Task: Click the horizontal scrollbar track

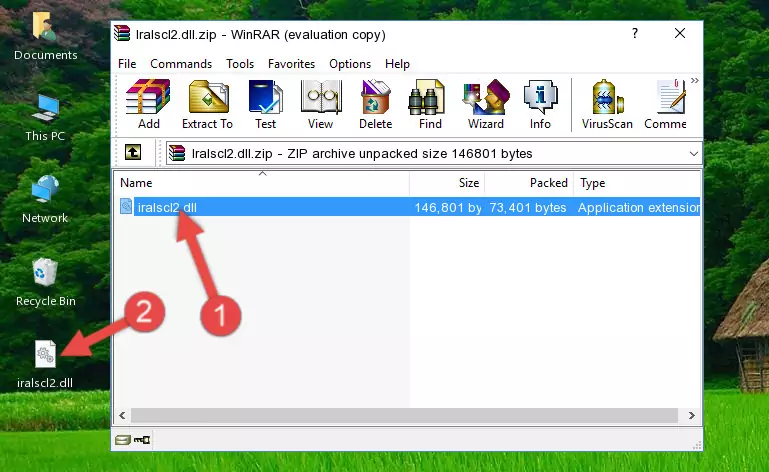Action: [x=404, y=416]
